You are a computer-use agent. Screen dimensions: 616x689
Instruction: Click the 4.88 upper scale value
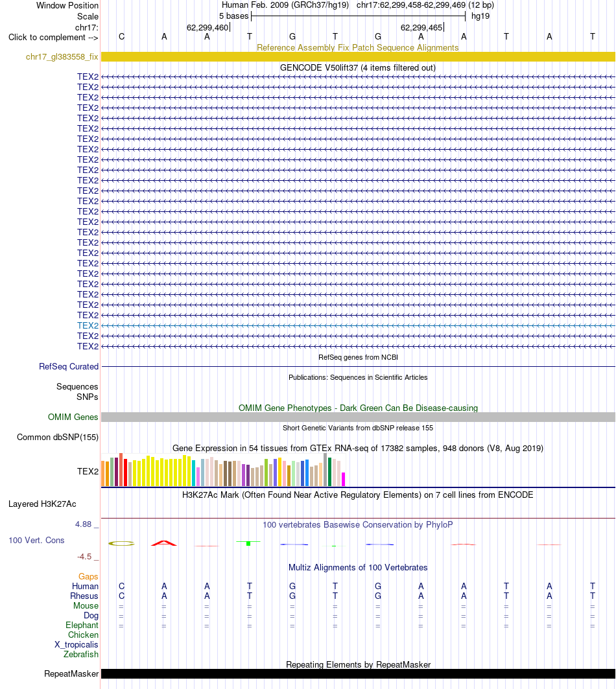tap(83, 524)
